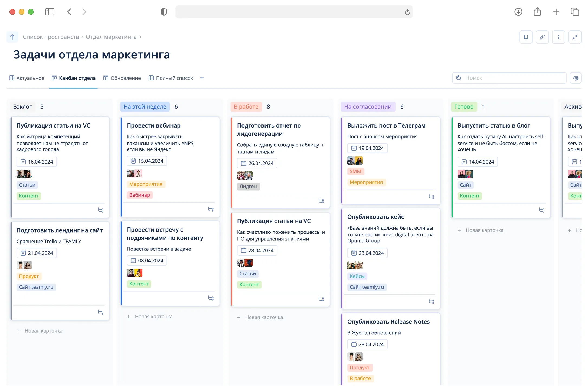Screen dimensions: 588x391
Task: Open board settings gear icon
Action: click(576, 78)
